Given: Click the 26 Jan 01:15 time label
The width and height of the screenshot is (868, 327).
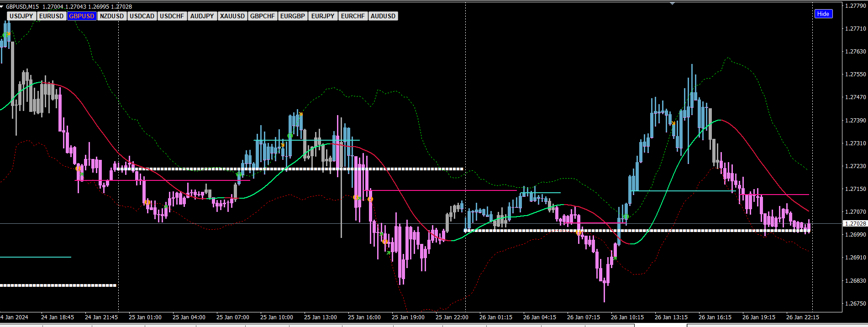Looking at the screenshot, I should coord(496,317).
